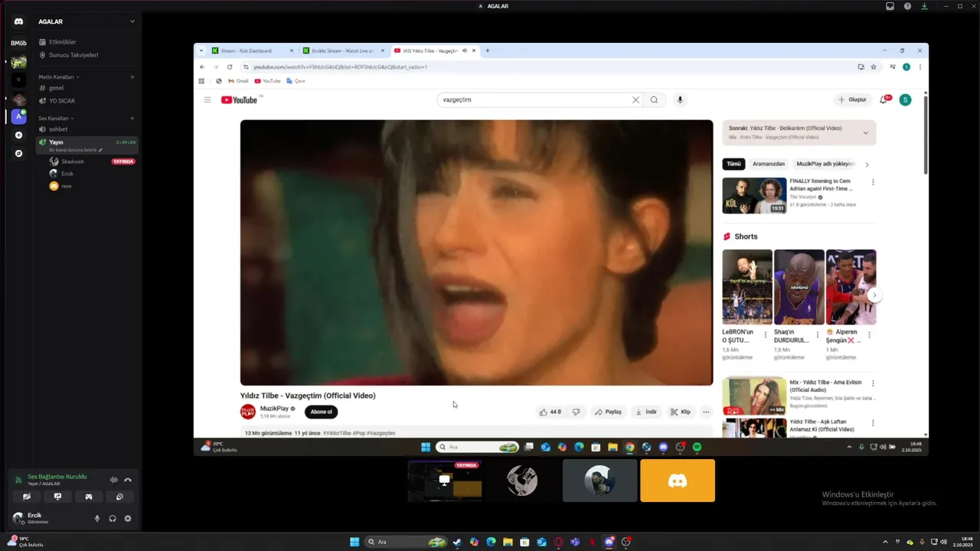Open Steam from the taskbar
This screenshot has height=551, width=980.
[x=457, y=542]
